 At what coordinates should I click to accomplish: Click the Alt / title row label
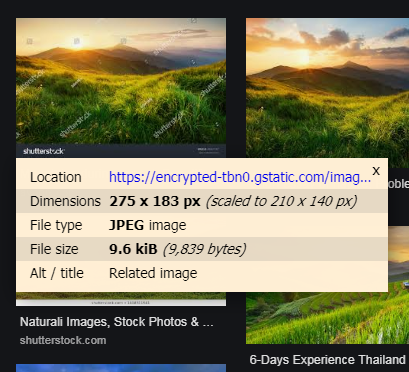coord(57,273)
